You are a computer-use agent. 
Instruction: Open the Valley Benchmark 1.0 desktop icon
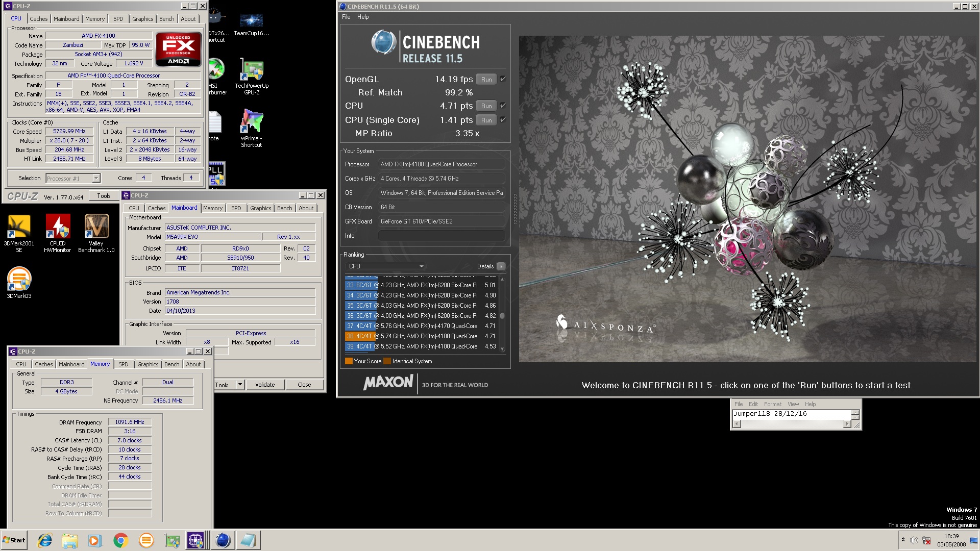(96, 233)
